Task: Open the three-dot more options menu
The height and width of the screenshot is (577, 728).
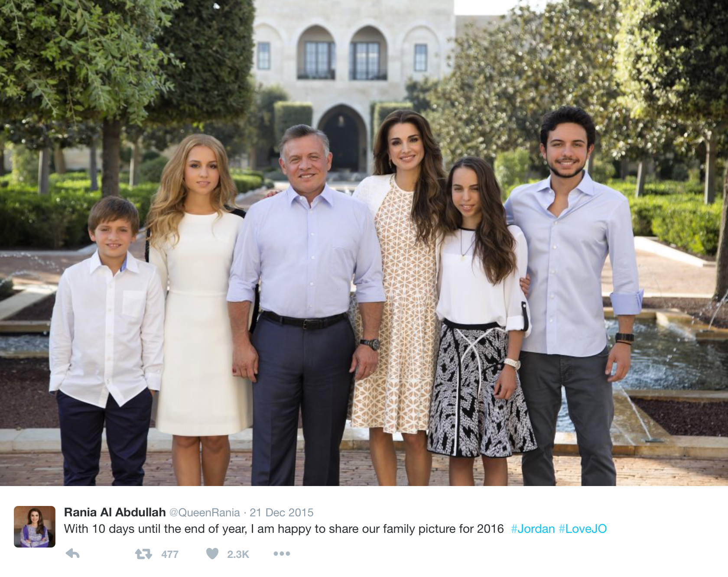Action: (282, 554)
